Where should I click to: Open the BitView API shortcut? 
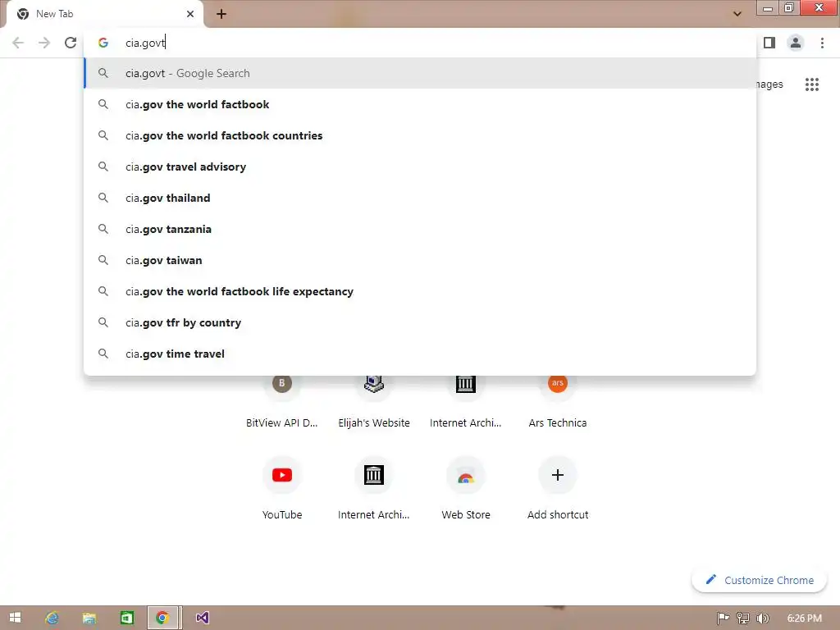pos(282,402)
